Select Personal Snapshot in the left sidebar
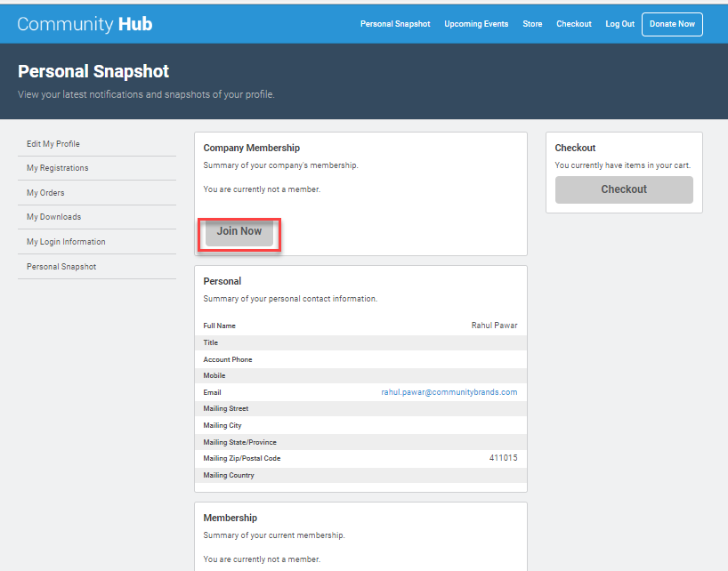The image size is (728, 571). pyautogui.click(x=61, y=267)
